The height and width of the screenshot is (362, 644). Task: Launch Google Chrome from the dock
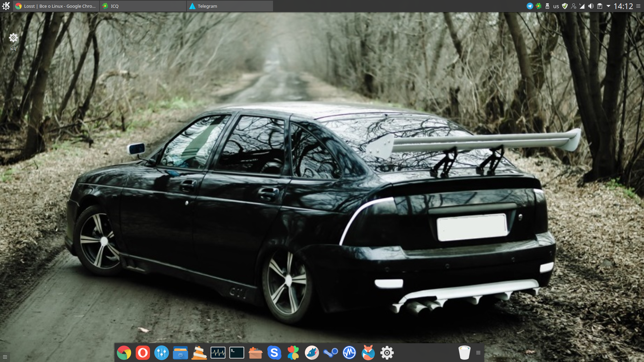click(x=124, y=353)
